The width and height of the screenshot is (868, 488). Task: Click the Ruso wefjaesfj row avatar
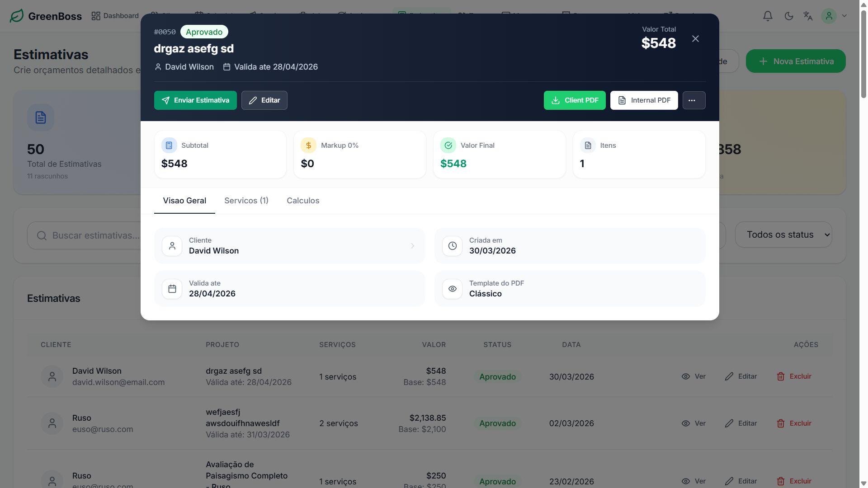[x=52, y=423]
